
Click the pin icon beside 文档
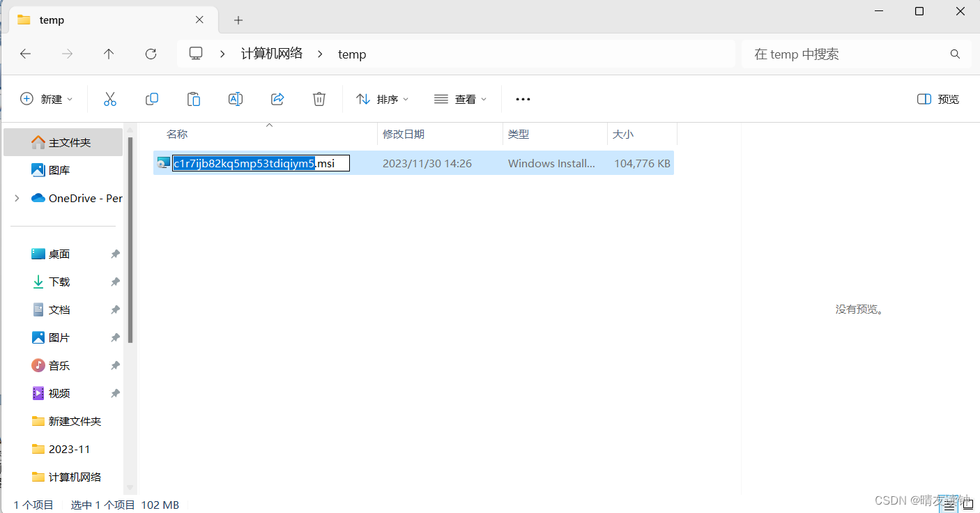coord(115,310)
